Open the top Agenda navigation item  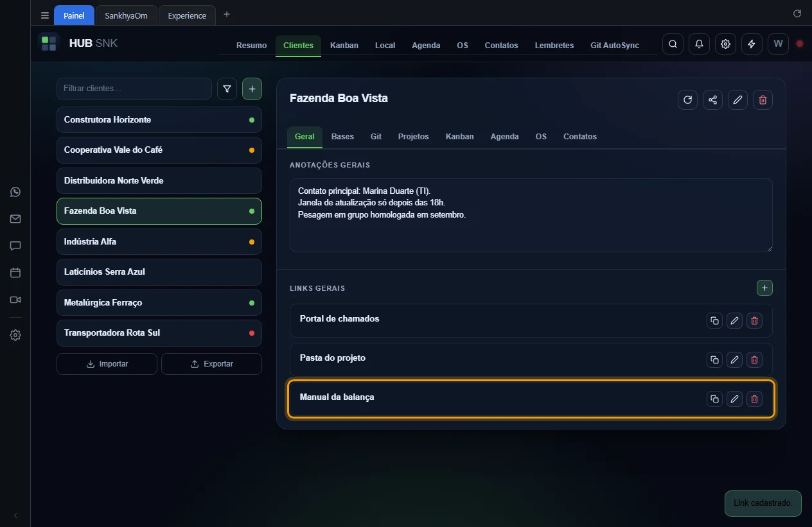point(426,45)
